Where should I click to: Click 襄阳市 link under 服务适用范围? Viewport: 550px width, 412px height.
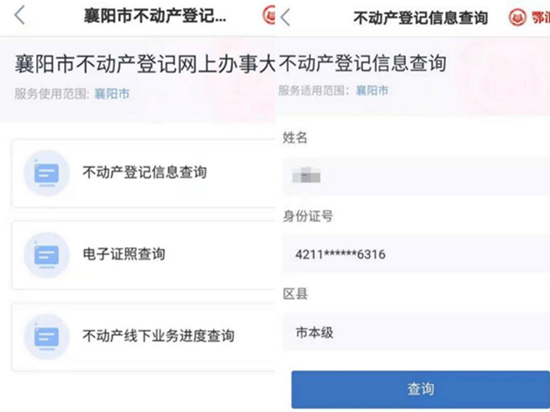pyautogui.click(x=372, y=90)
